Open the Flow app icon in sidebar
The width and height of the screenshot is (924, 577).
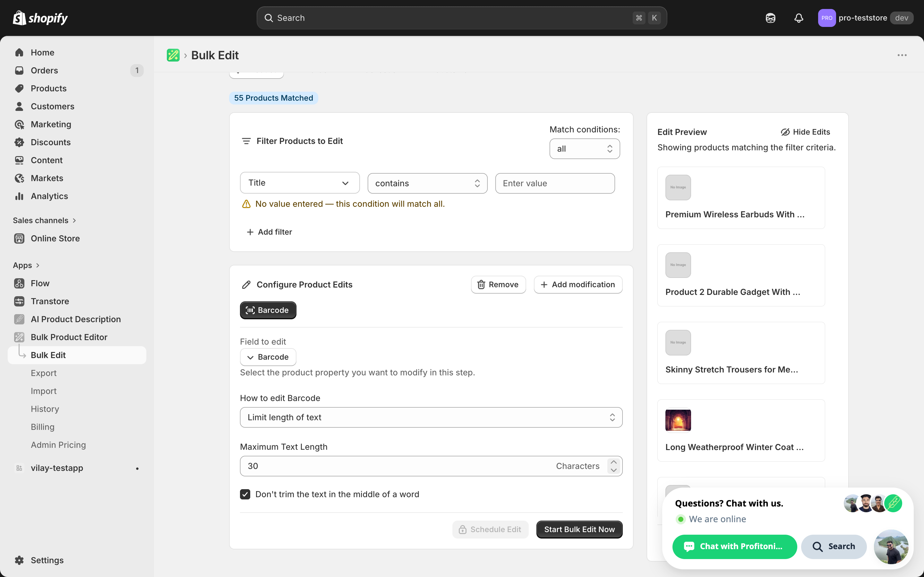[19, 283]
